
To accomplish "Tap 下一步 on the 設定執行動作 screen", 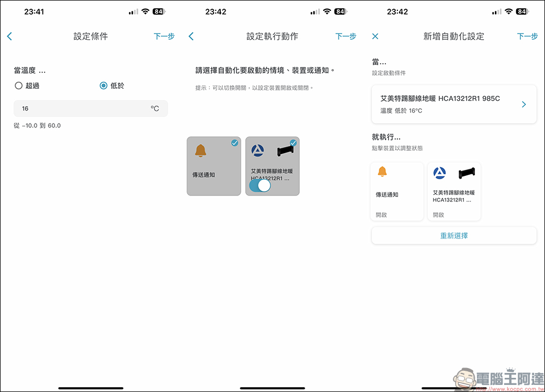I will (346, 36).
